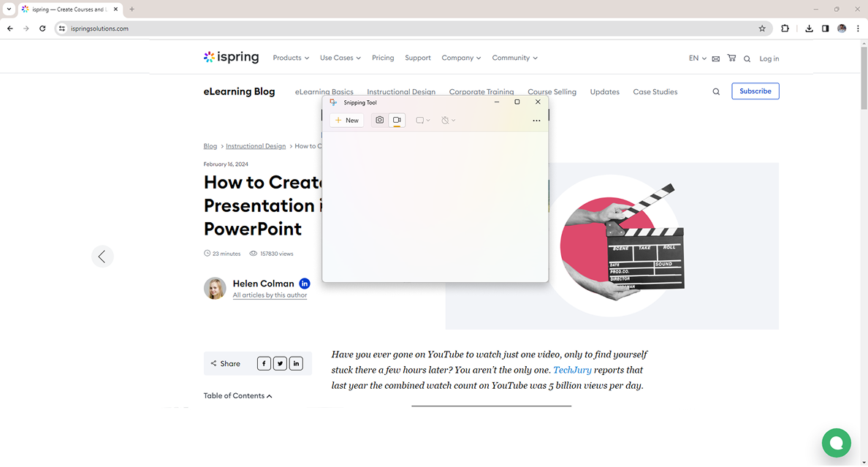Toggle the browser side panel

click(826, 29)
